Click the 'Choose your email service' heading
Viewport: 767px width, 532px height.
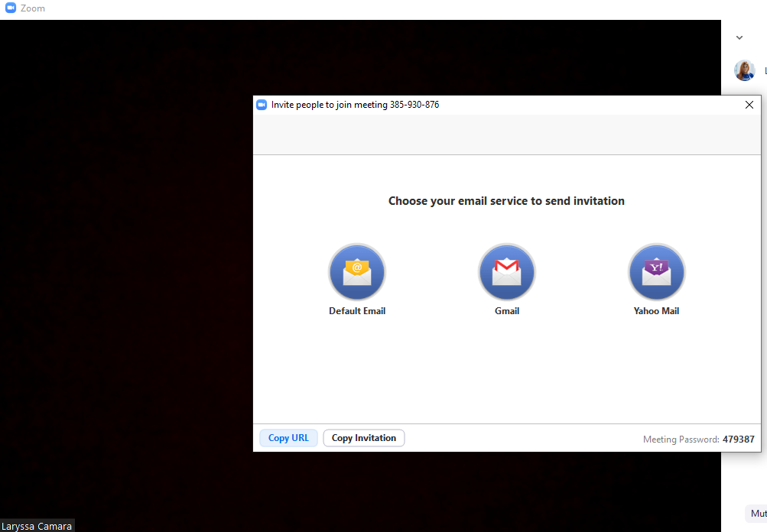click(506, 201)
